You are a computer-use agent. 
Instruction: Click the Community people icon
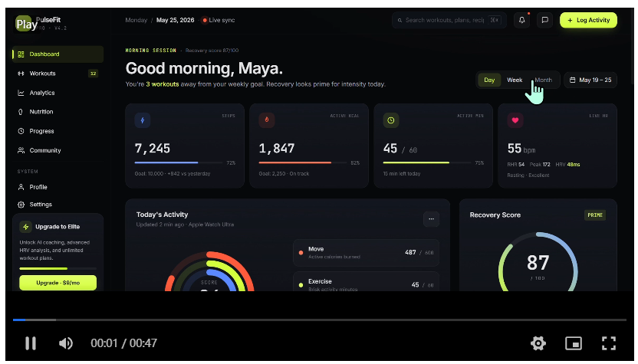click(21, 150)
